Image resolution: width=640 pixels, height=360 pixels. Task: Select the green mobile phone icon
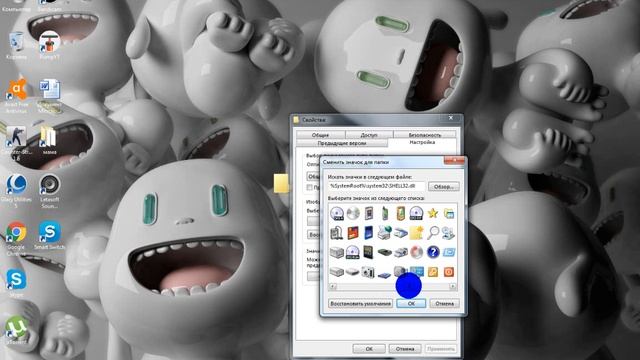[384, 213]
